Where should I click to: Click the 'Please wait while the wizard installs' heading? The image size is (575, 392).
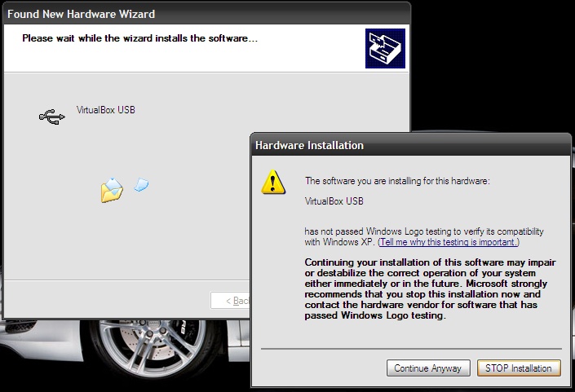(139, 38)
